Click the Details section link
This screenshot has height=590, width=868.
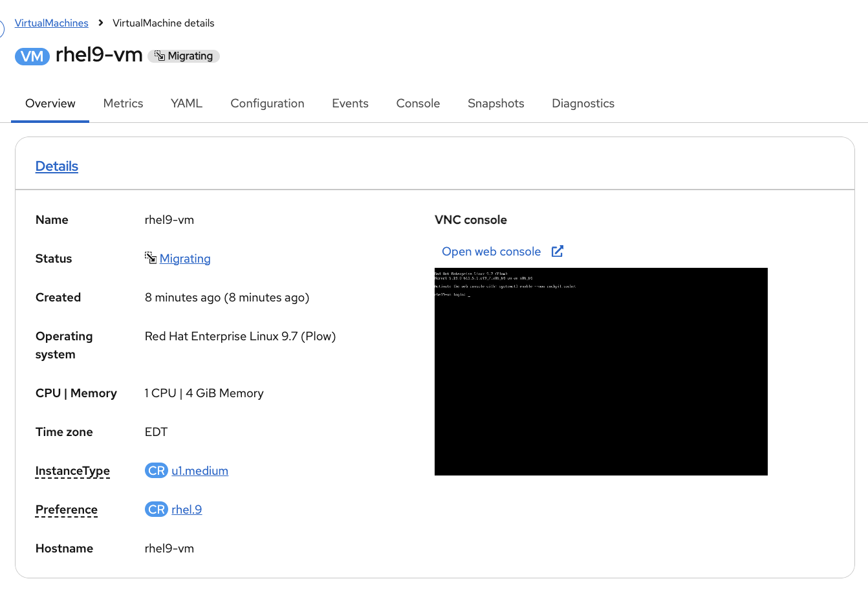(x=56, y=166)
